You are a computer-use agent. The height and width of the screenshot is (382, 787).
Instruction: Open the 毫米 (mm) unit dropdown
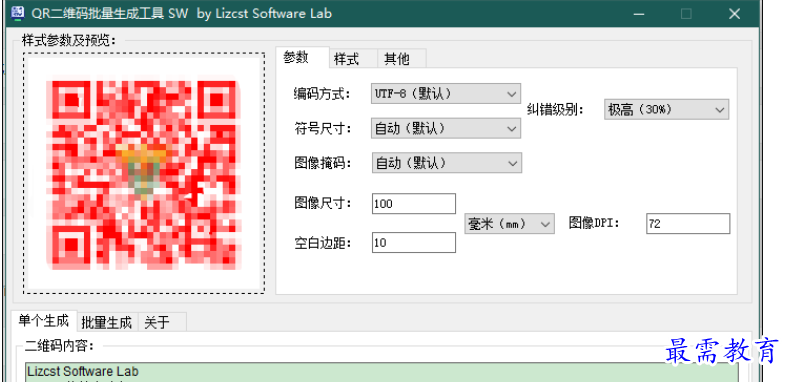click(509, 223)
